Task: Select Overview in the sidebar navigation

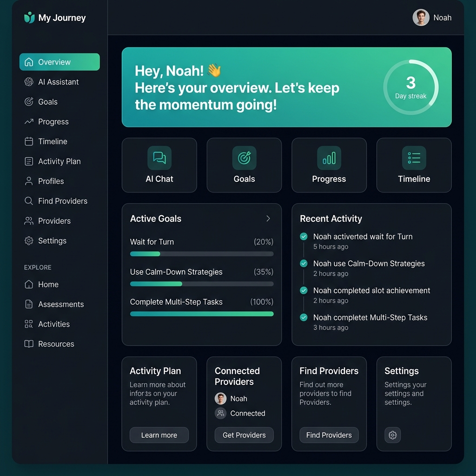Action: pos(59,61)
